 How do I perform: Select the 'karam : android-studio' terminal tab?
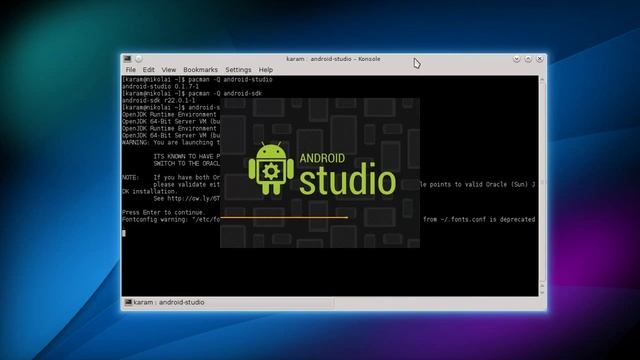228,302
